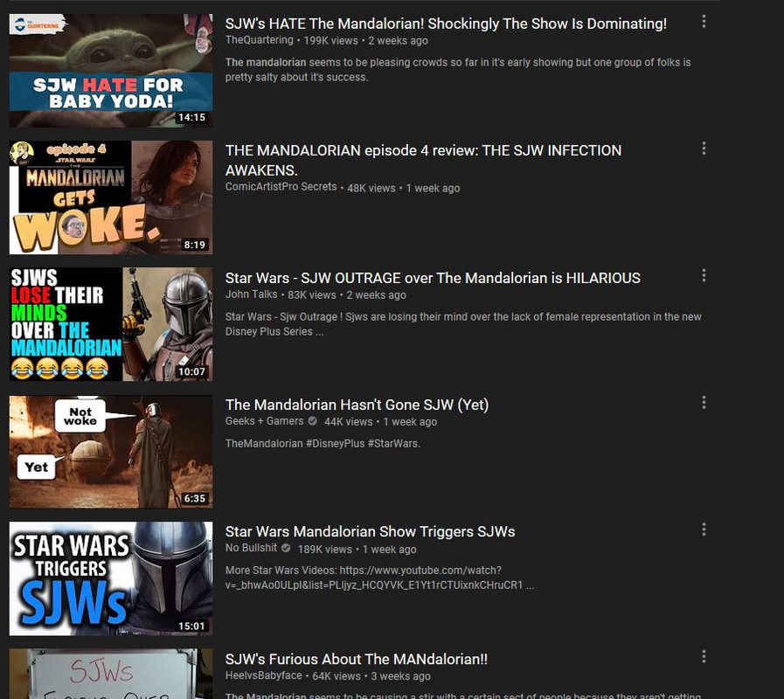This screenshot has height=699, width=784.
Task: Open three-dot menu for HeelvsBabyface video
Action: click(x=704, y=656)
